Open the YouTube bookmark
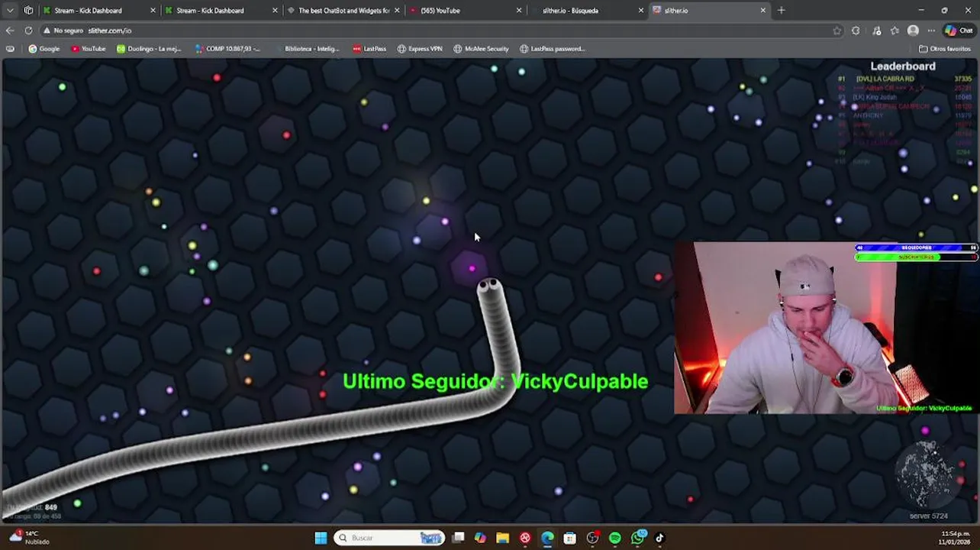980x550 pixels. tap(88, 49)
